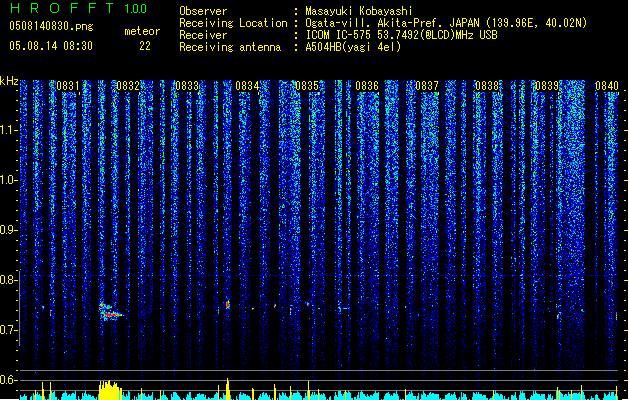
Task: Click the 0840 time marker
Action: [x=607, y=86]
